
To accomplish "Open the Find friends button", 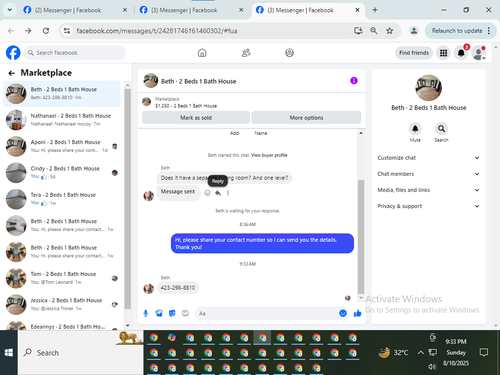I will (414, 53).
